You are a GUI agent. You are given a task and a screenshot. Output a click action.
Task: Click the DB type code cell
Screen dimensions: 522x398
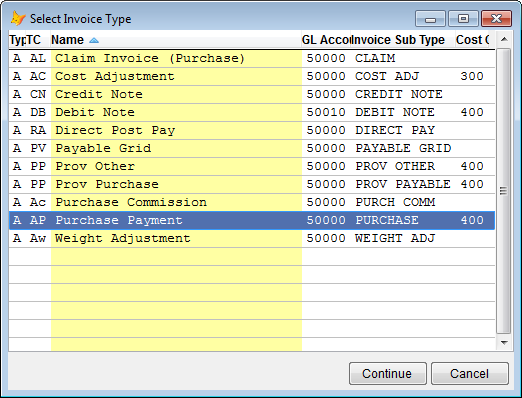(38, 113)
